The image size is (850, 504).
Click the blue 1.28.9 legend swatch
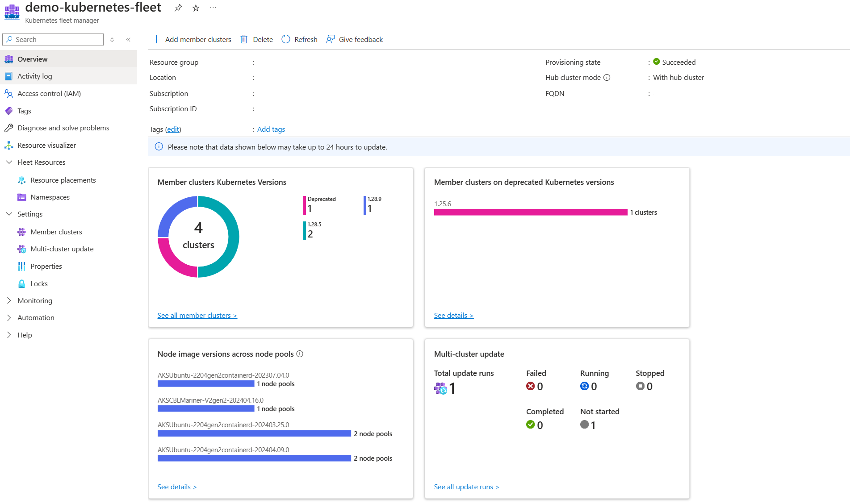(364, 205)
